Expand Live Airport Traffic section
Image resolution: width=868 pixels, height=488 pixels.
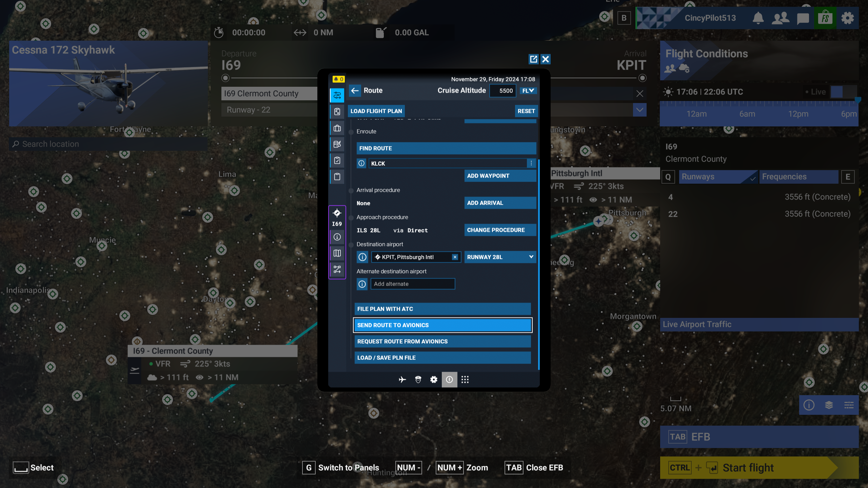click(759, 325)
